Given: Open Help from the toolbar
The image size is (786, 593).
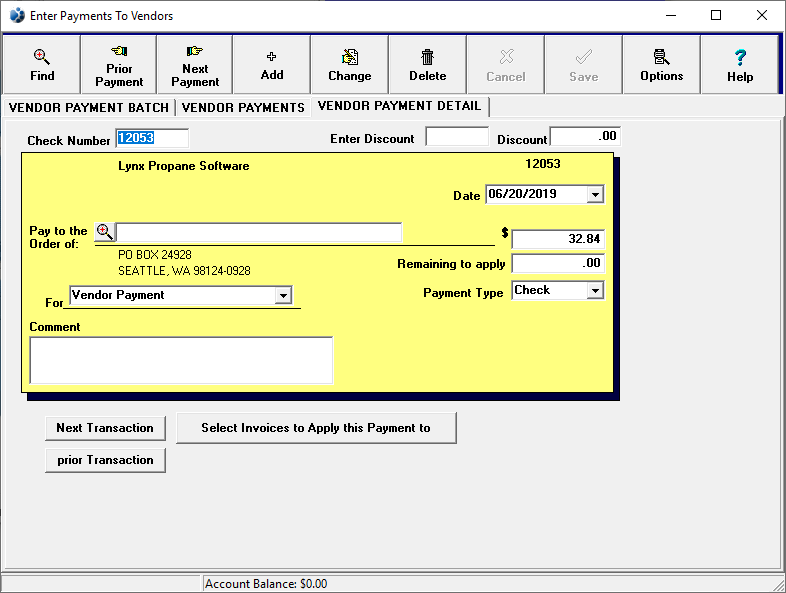Looking at the screenshot, I should [740, 65].
